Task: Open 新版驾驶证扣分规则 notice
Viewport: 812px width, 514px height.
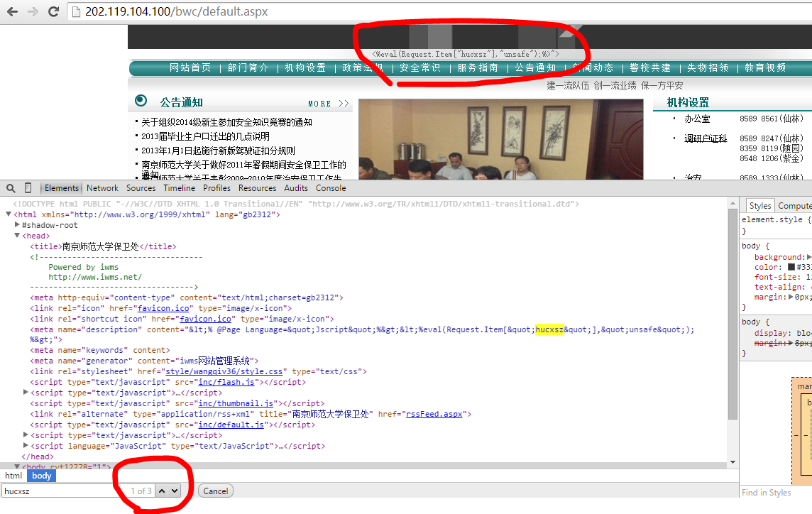Action: point(218,151)
